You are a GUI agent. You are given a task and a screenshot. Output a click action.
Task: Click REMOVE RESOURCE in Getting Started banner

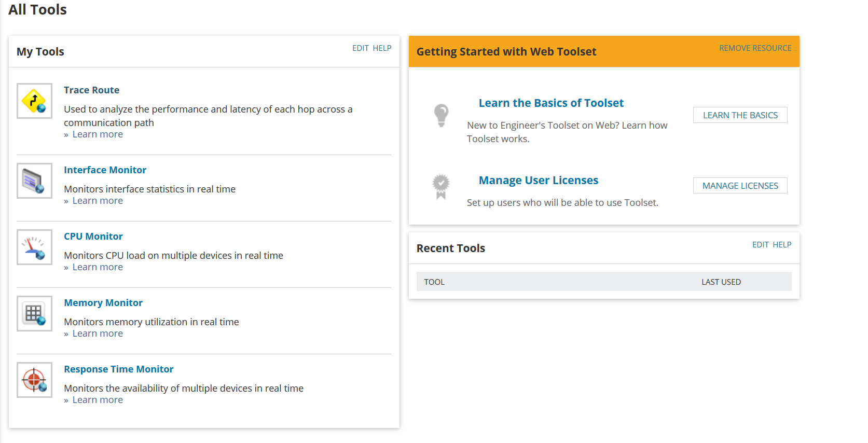pos(755,48)
